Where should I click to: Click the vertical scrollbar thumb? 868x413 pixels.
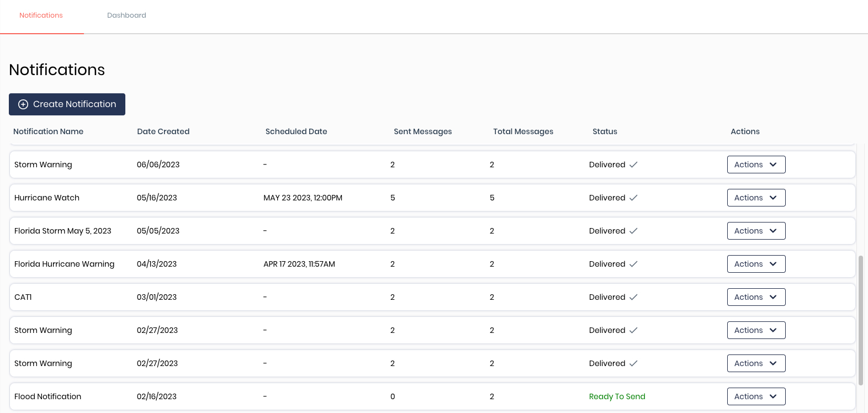pyautogui.click(x=861, y=320)
